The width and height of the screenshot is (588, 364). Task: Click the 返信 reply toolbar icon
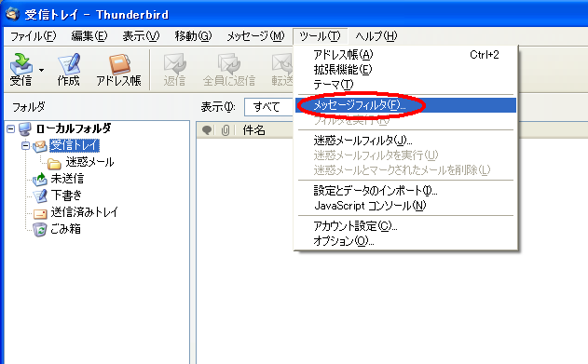coord(174,64)
